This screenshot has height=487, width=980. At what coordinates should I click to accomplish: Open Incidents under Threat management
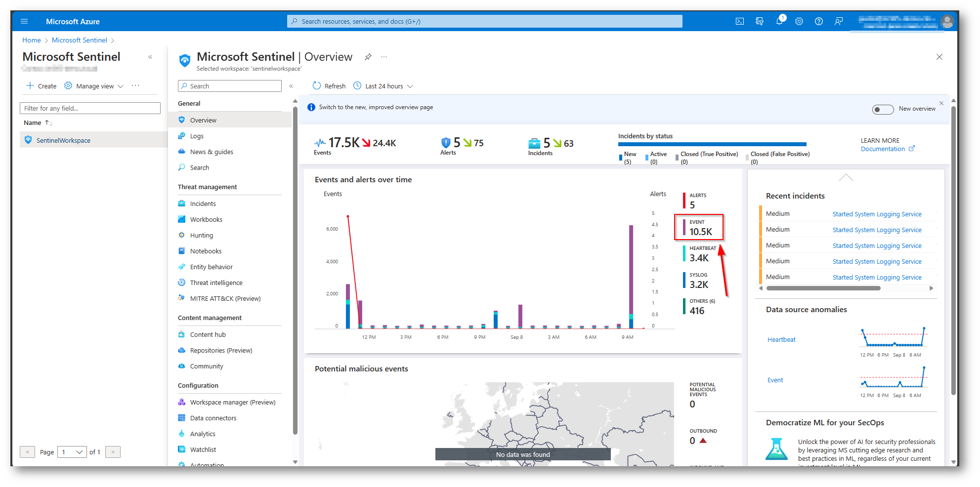(203, 203)
